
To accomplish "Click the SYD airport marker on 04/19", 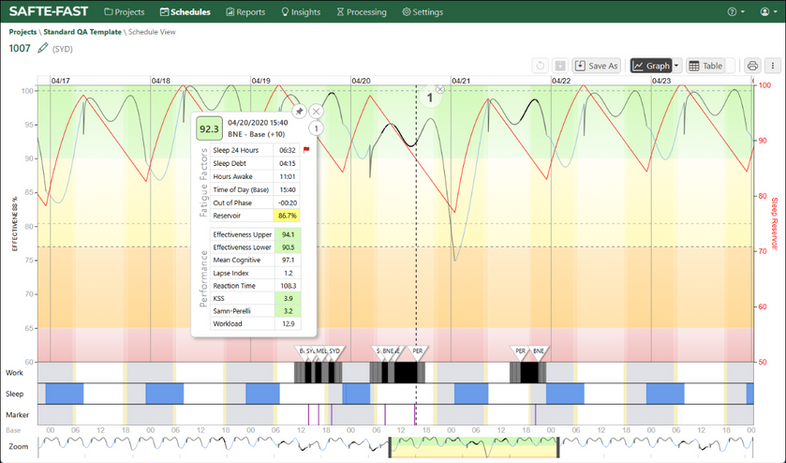I will (x=335, y=352).
